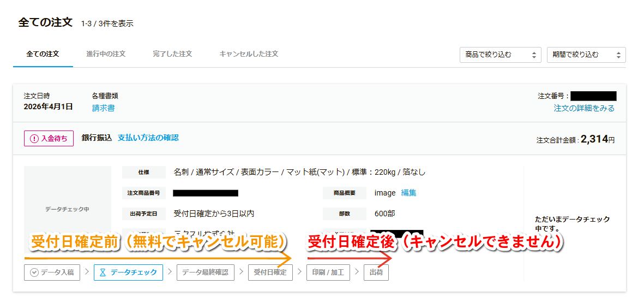Image resolution: width=644 pixels, height=302 pixels.
Task: Select the 全ての注文 tab
Action: [43, 54]
